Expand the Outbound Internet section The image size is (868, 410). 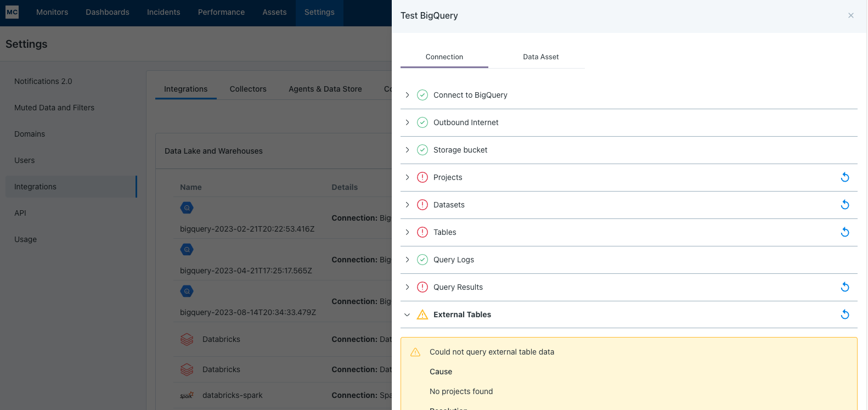pos(407,122)
